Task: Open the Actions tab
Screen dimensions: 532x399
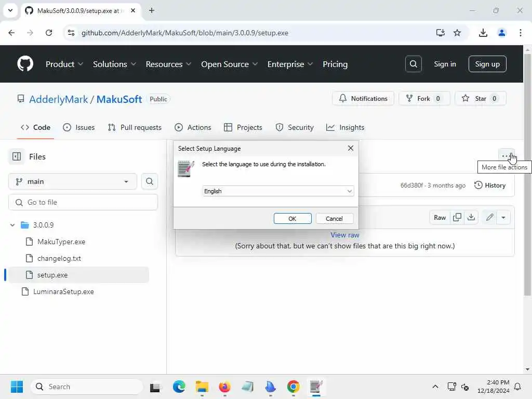Action: [193, 128]
